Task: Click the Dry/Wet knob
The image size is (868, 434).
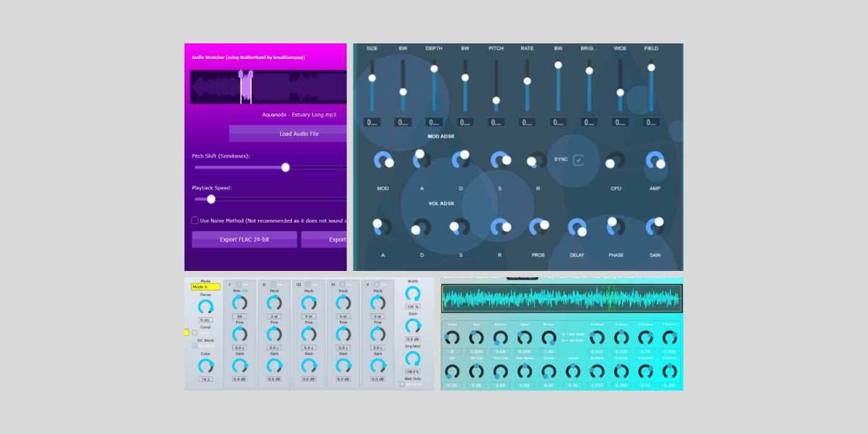Action: pyautogui.click(x=412, y=358)
